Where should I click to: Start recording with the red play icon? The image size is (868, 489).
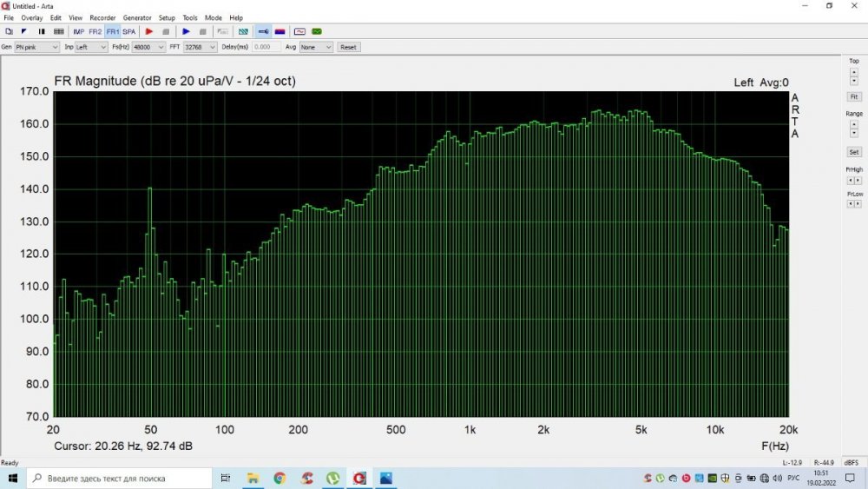(x=149, y=31)
